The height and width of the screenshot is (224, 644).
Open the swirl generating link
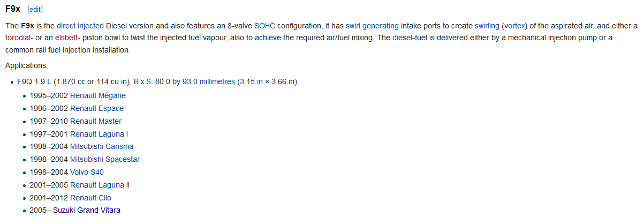(372, 26)
